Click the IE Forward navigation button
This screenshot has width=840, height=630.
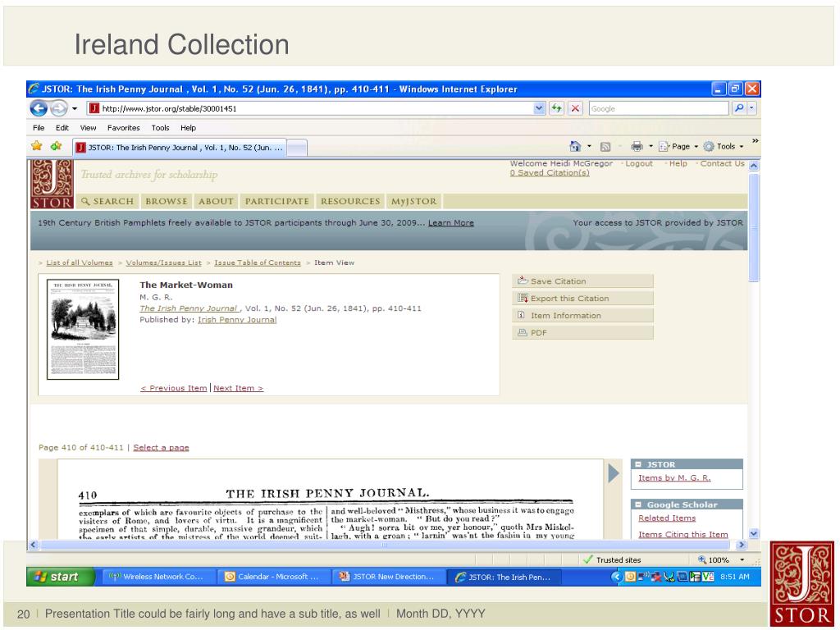58,109
